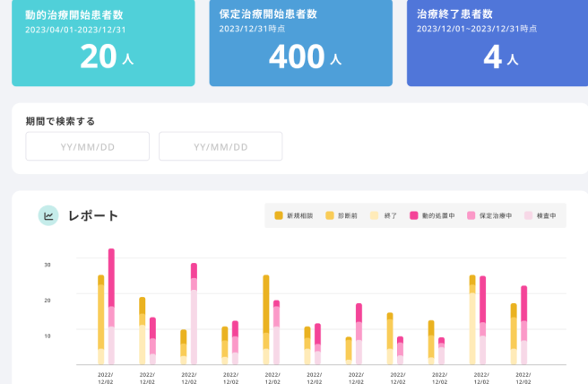Open the 動的治療開始患者数 summary card
This screenshot has height=384, width=588.
point(103,41)
